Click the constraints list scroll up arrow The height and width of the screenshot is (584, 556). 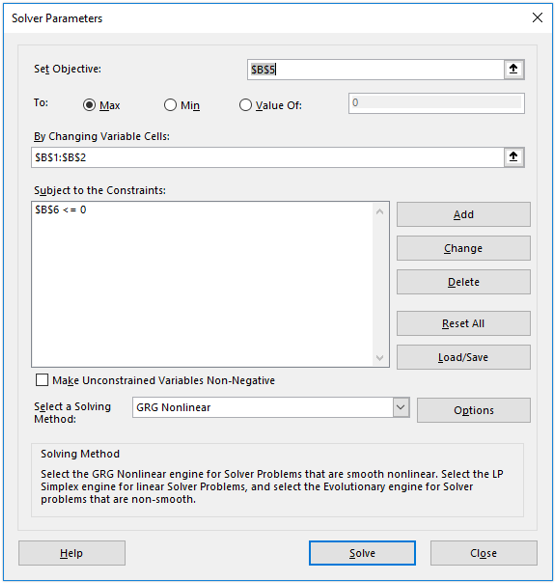coord(380,212)
